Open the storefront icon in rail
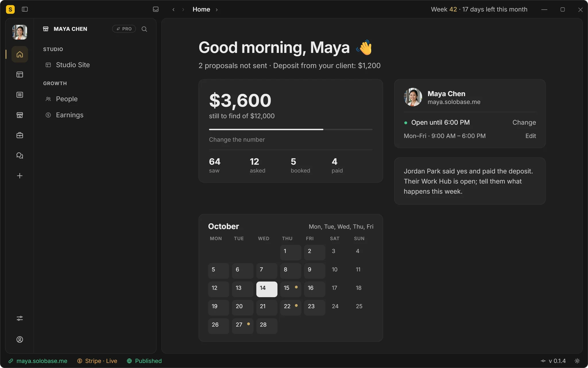 point(20,115)
